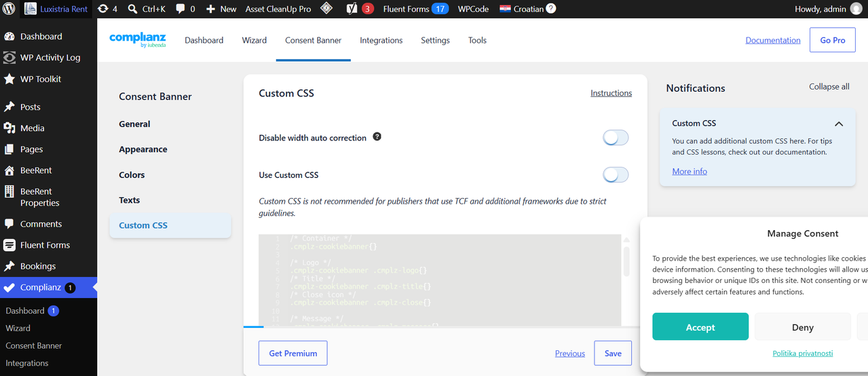Open Media library in sidebar
Screen dimensions: 868x376
click(x=48, y=128)
